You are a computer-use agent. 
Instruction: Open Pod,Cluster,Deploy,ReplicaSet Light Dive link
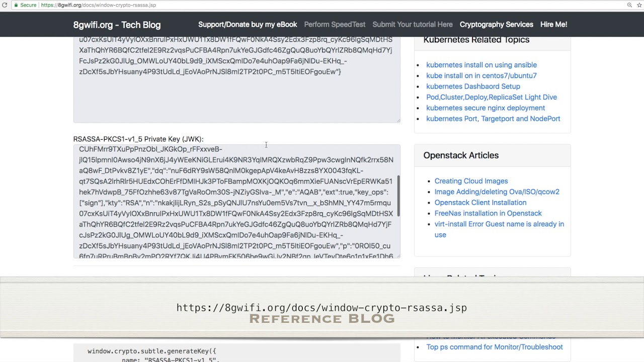[492, 97]
